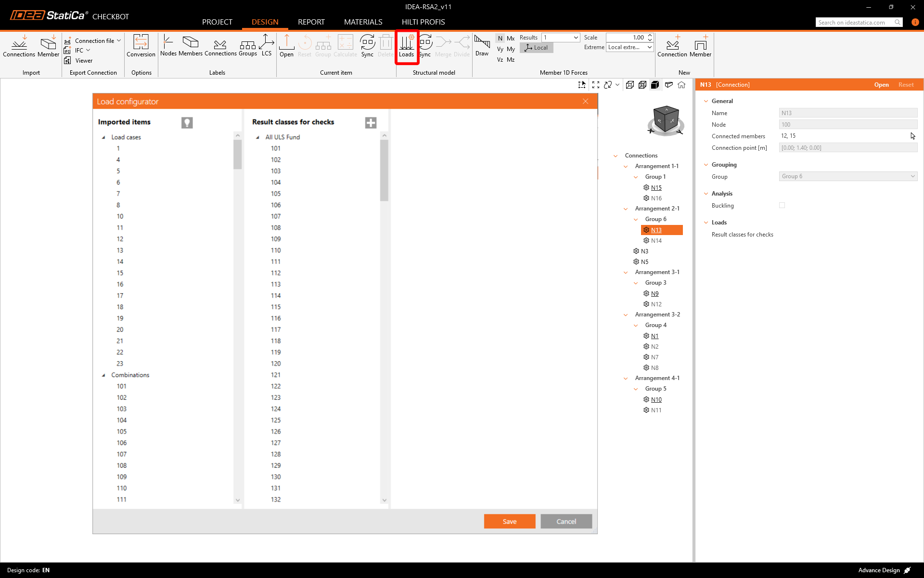Add new result class with plus icon
This screenshot has width=924, height=578.
(371, 123)
